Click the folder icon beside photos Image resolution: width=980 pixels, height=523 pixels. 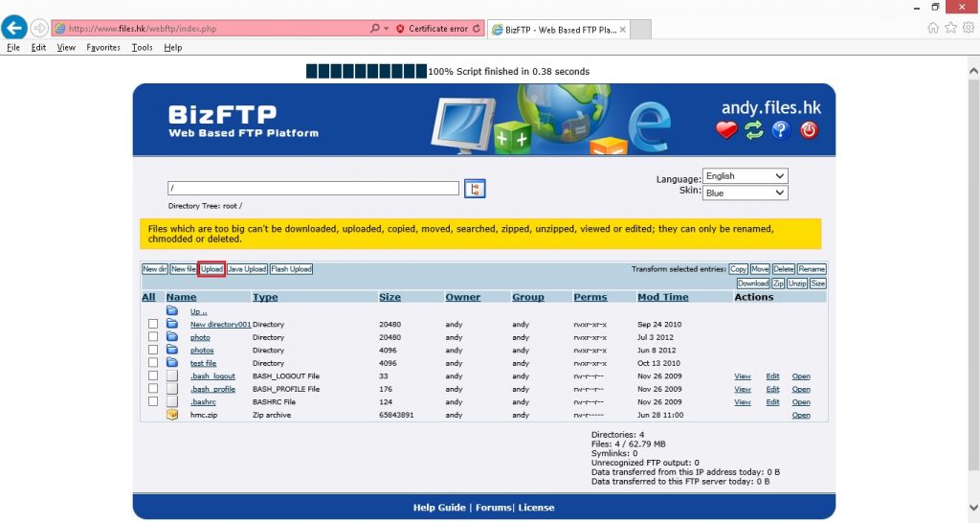tap(172, 350)
